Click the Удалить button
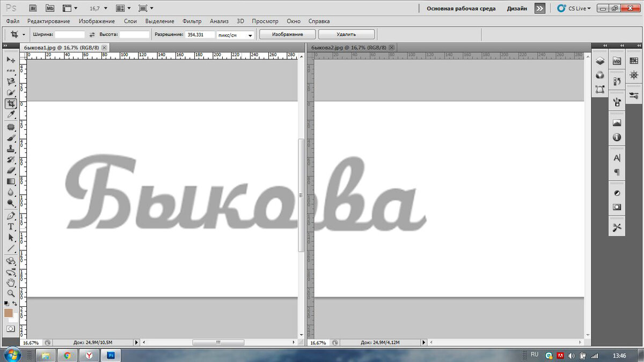 pyautogui.click(x=346, y=33)
